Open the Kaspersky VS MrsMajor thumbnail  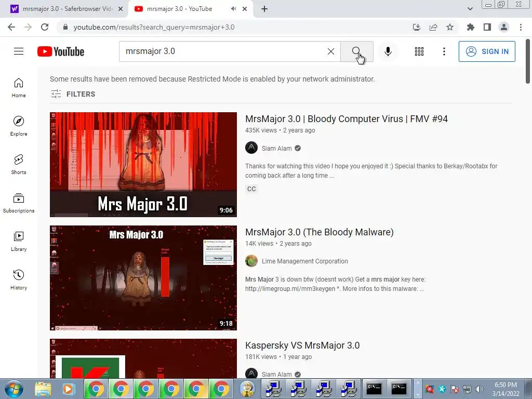coord(143,358)
